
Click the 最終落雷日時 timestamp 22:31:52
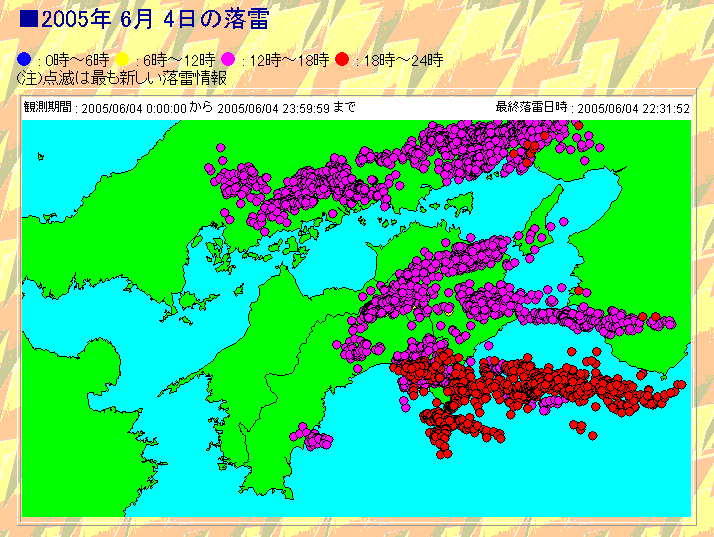(634, 108)
